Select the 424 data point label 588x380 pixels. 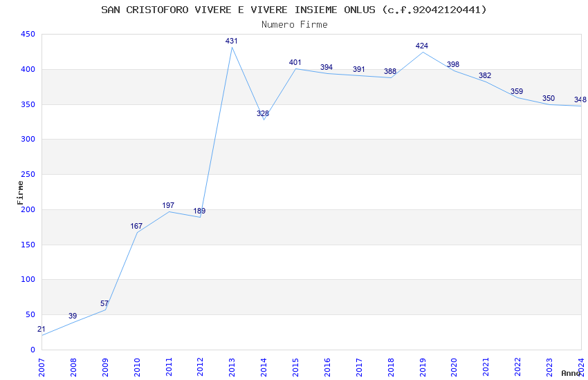click(422, 46)
